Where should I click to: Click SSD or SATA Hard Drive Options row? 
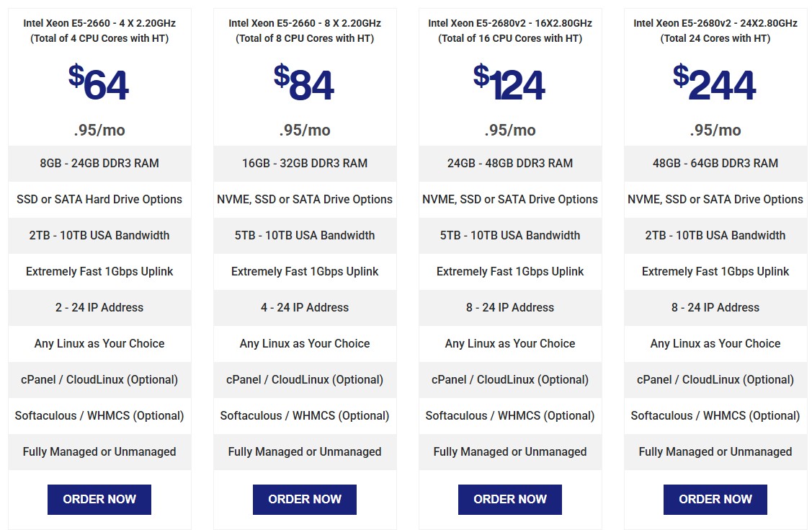click(99, 199)
